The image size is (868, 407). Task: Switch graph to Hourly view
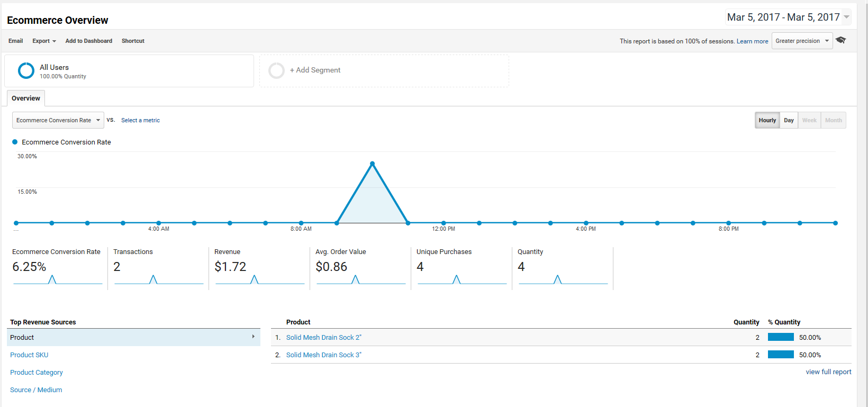pos(767,120)
